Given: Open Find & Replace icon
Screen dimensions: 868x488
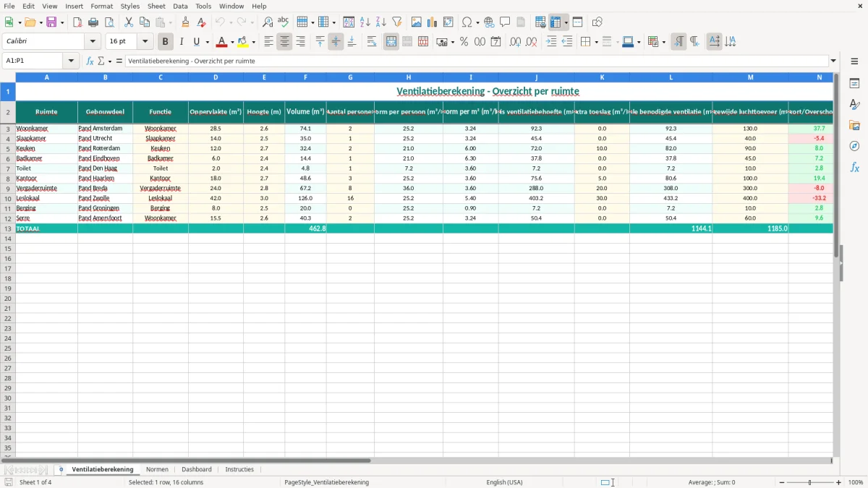Looking at the screenshot, I should pos(268,22).
